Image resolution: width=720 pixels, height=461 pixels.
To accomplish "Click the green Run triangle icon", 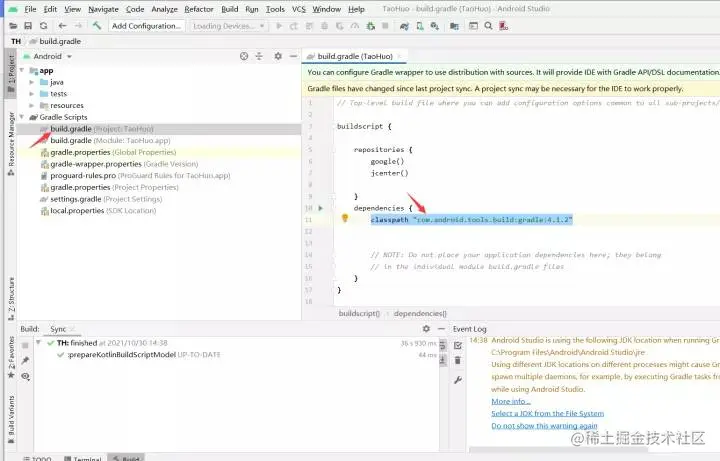I will pyautogui.click(x=279, y=26).
